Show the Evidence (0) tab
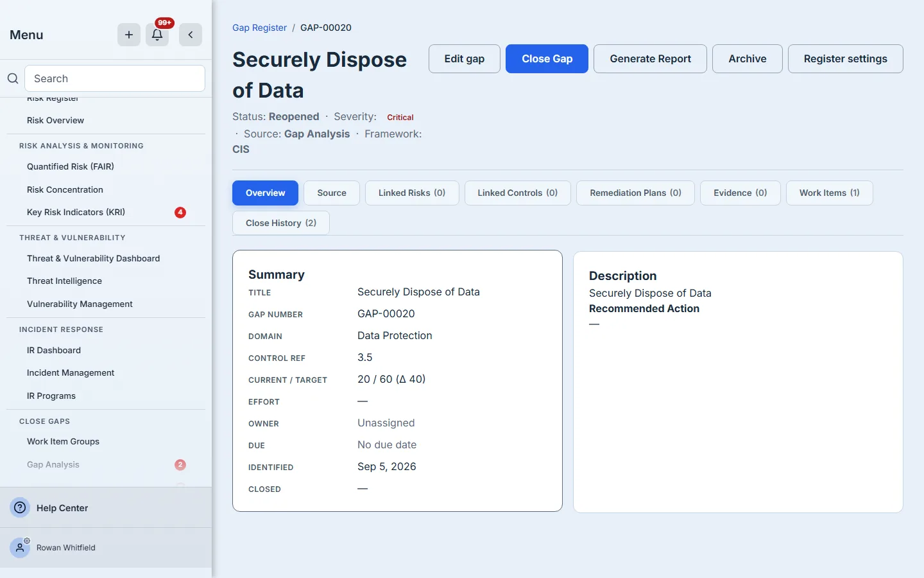 click(x=740, y=193)
